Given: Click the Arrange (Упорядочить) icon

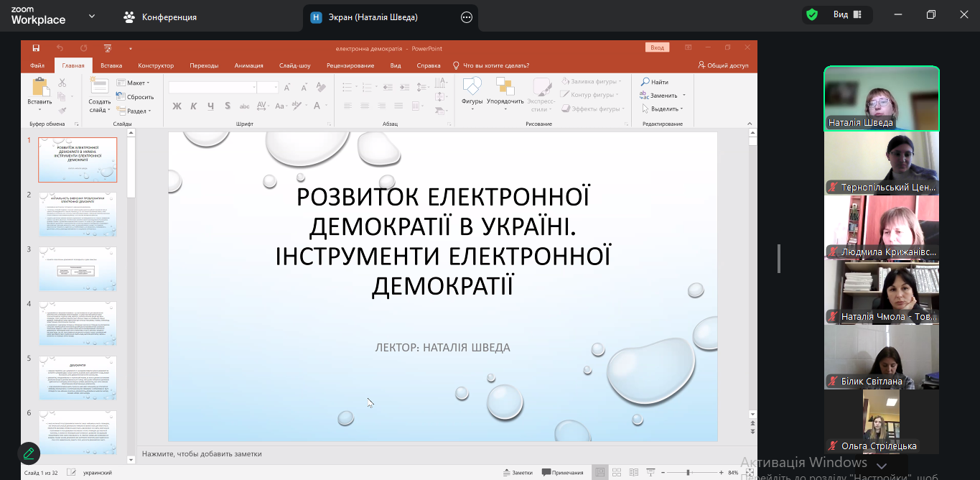Looking at the screenshot, I should tap(505, 87).
